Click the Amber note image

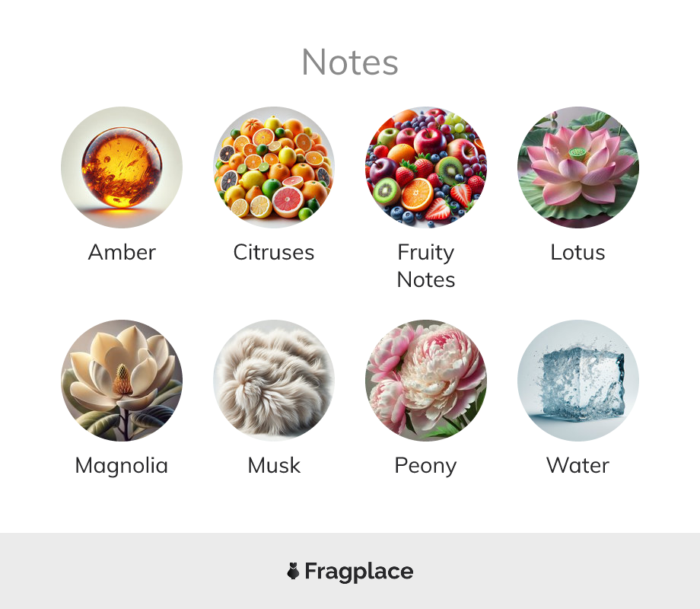[122, 167]
